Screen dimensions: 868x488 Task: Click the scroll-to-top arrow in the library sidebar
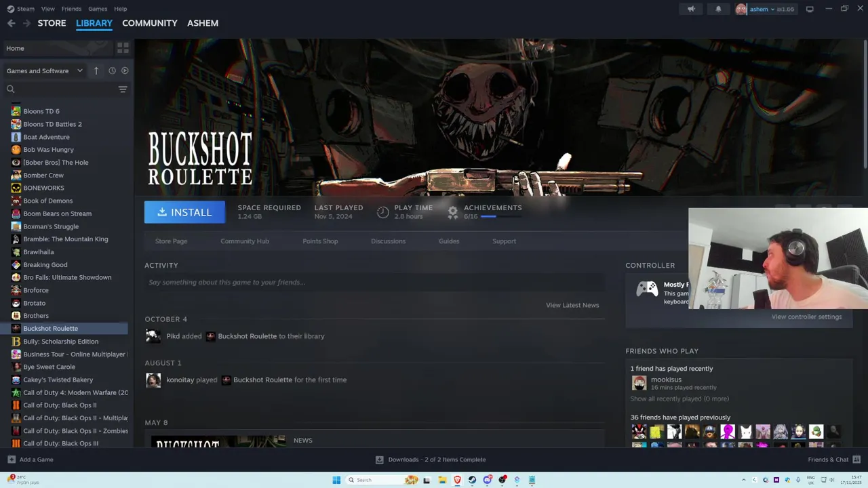96,70
